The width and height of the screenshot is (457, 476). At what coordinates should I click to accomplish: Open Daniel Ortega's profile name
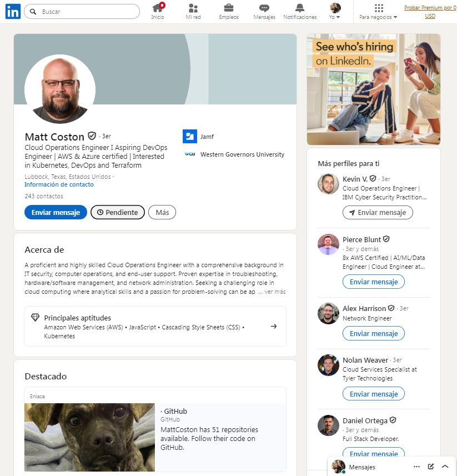(x=365, y=421)
